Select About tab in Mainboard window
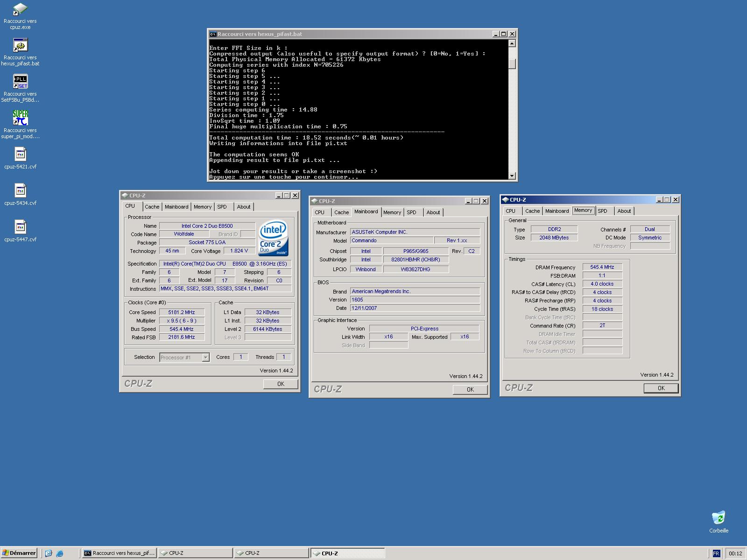747x560 pixels. [433, 212]
